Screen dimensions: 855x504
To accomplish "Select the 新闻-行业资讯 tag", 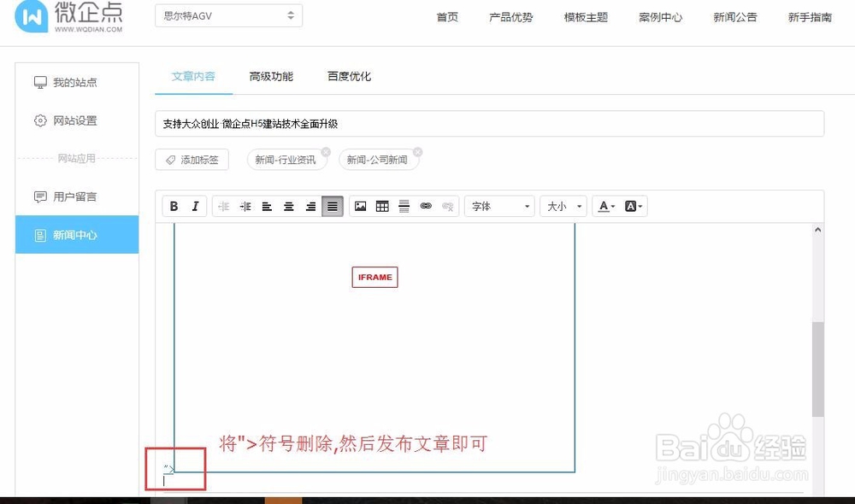I will (x=286, y=160).
